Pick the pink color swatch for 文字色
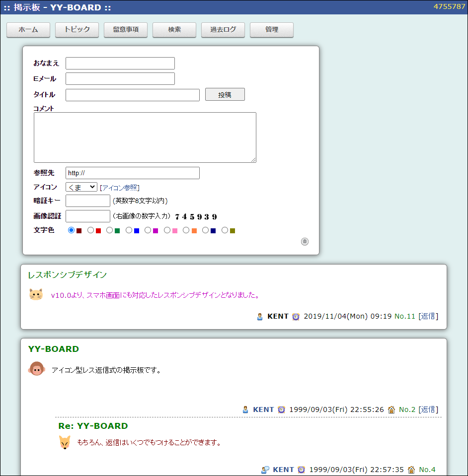 pyautogui.click(x=175, y=230)
